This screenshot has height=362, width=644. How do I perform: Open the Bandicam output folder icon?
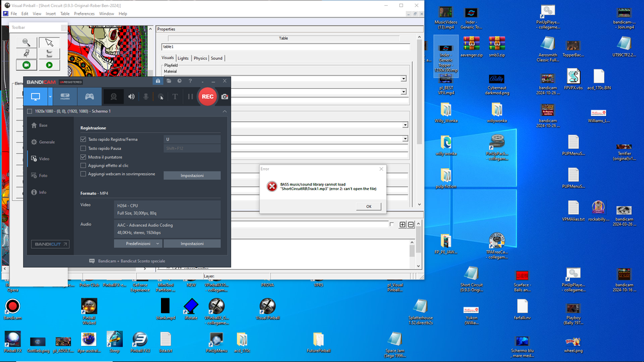pos(169,81)
